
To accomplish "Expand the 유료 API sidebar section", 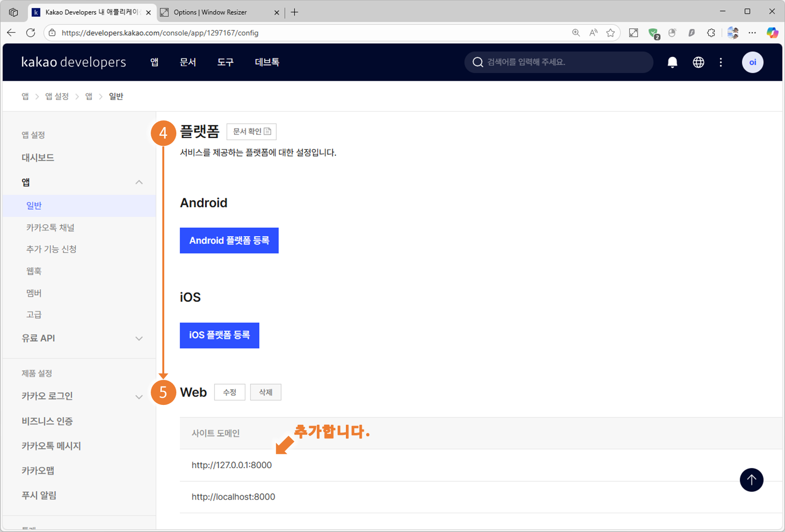I will [x=139, y=338].
